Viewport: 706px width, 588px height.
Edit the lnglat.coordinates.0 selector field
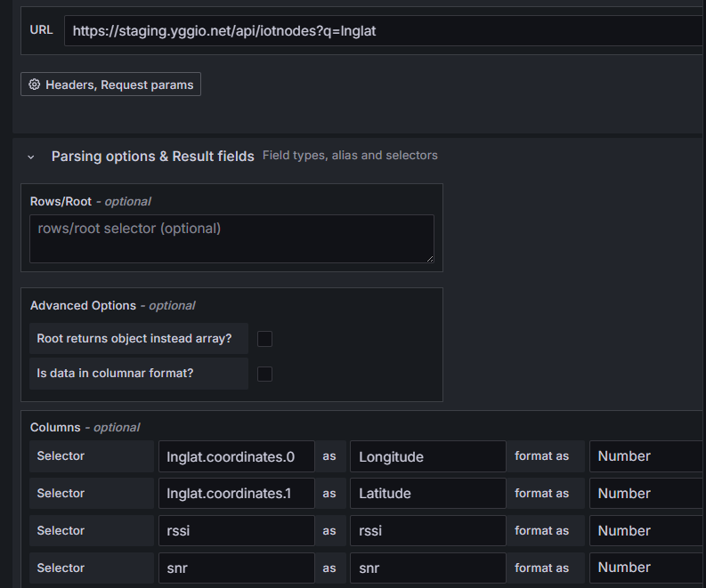236,456
